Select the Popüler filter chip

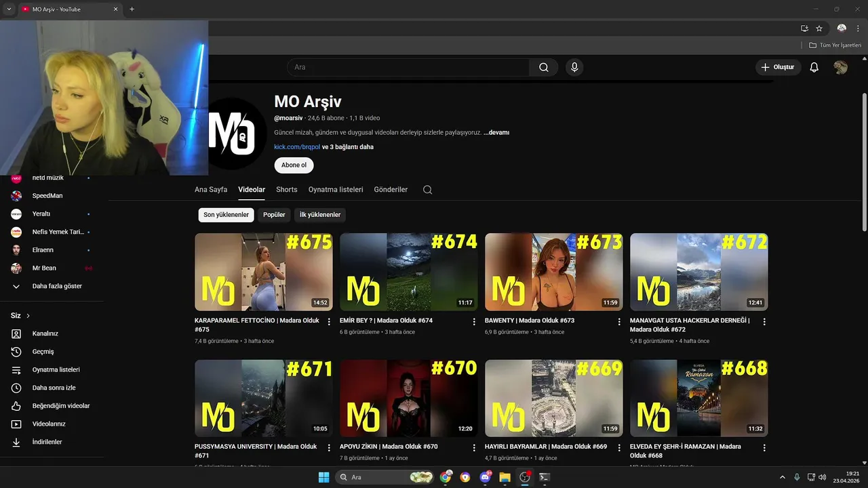click(274, 215)
